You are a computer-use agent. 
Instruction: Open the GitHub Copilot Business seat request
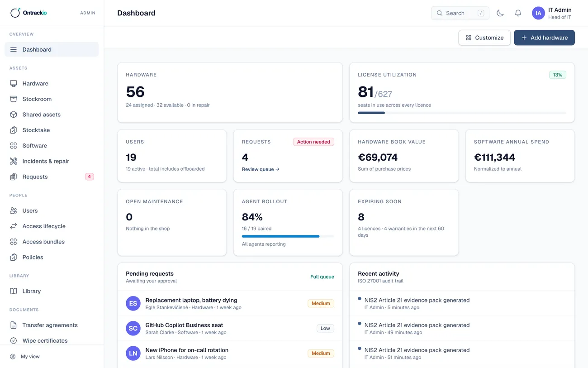click(230, 328)
